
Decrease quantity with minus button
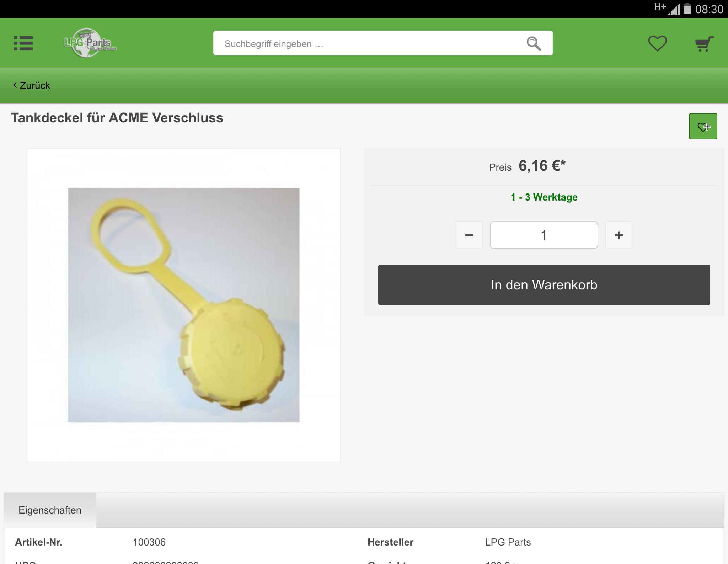pyautogui.click(x=469, y=235)
